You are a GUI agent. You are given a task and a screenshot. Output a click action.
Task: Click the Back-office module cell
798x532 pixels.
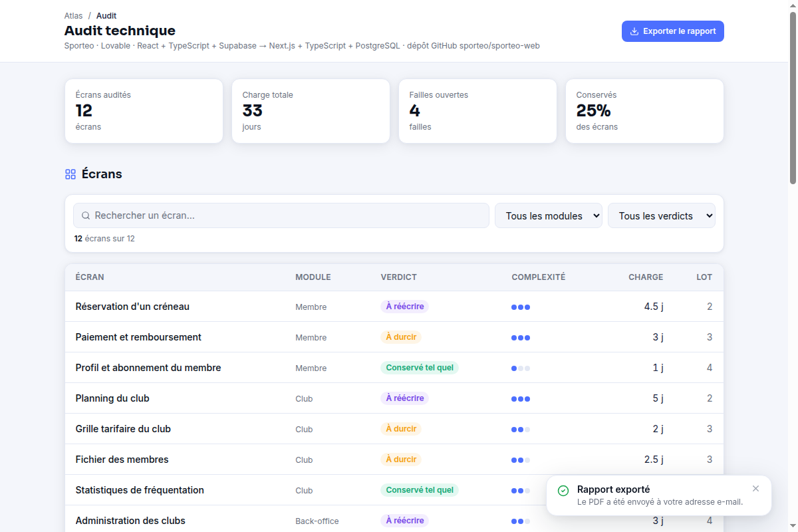pyautogui.click(x=317, y=521)
